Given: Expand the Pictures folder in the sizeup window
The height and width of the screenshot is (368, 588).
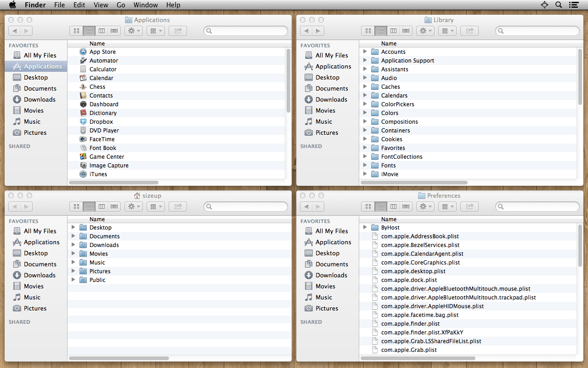Looking at the screenshot, I should (73, 271).
